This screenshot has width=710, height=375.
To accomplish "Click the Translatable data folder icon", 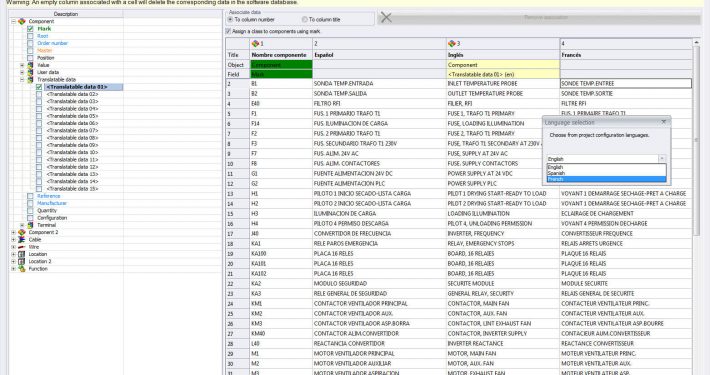I will (30, 79).
